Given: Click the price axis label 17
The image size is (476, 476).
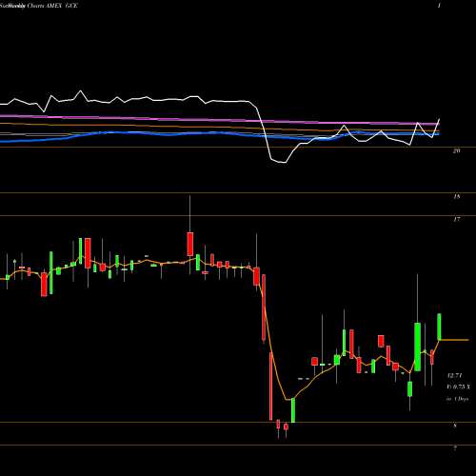Looking at the screenshot, I should 456,220.
